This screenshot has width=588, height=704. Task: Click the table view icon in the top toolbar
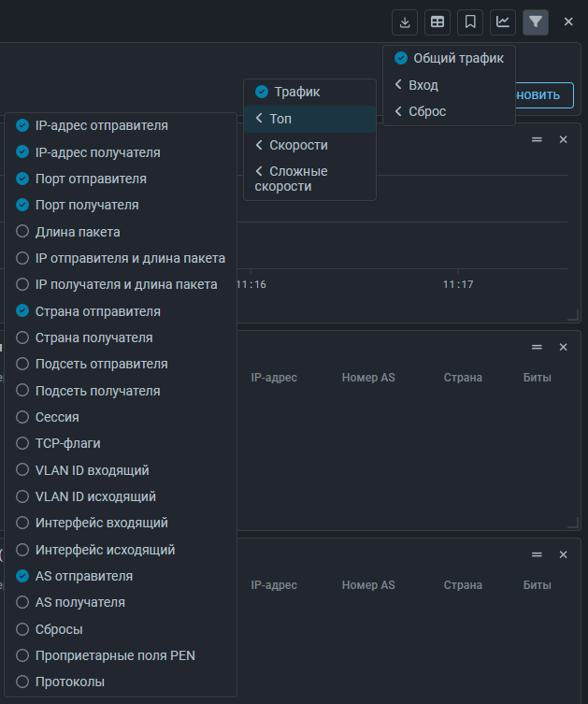[x=437, y=22]
